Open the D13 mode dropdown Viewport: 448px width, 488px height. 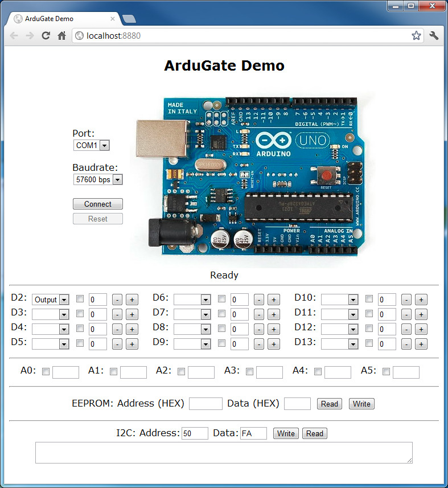pyautogui.click(x=340, y=344)
